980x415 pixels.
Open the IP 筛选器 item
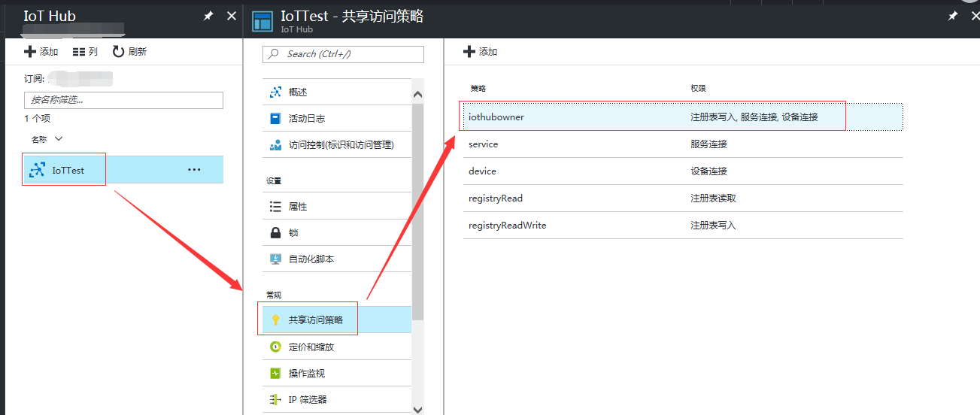point(338,399)
